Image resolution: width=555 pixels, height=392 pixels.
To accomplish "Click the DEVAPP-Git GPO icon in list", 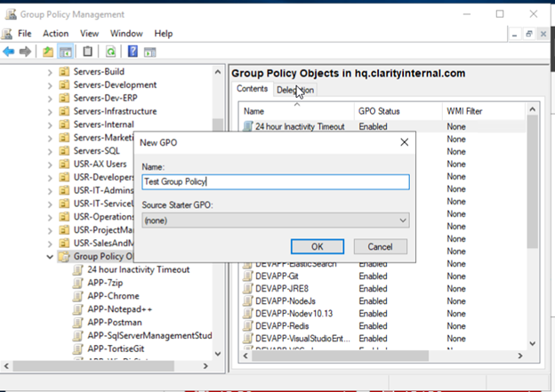I will 248,276.
